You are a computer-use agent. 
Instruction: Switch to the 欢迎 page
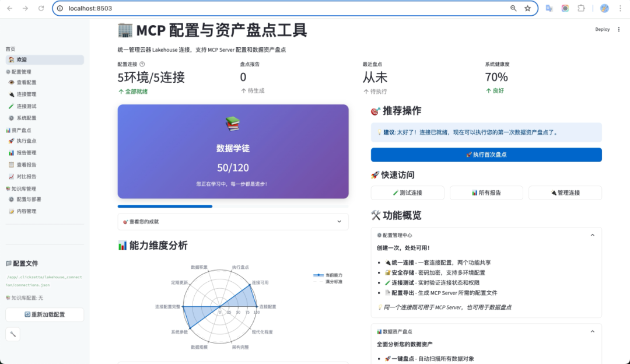(x=26, y=60)
